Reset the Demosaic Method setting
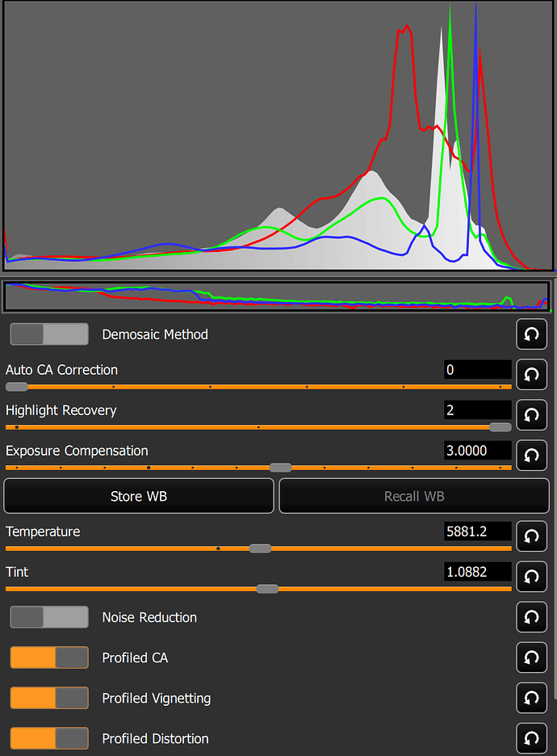The image size is (557, 756). tap(531, 334)
